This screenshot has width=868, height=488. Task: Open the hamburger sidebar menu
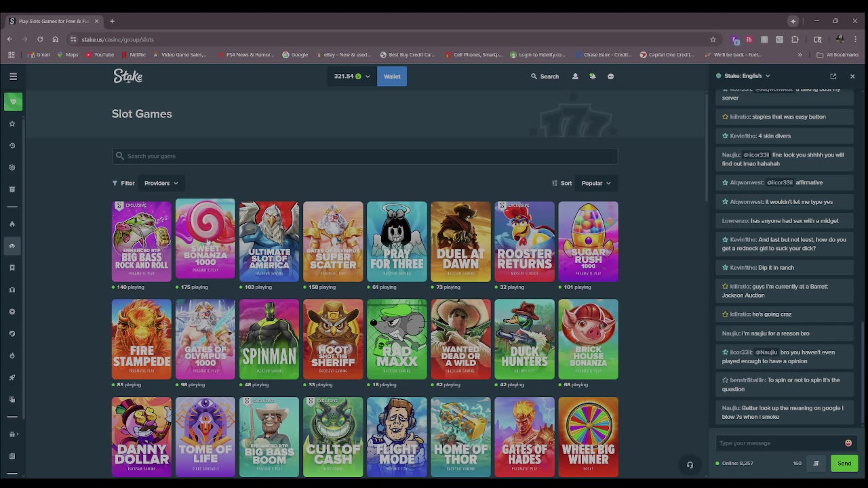13,77
